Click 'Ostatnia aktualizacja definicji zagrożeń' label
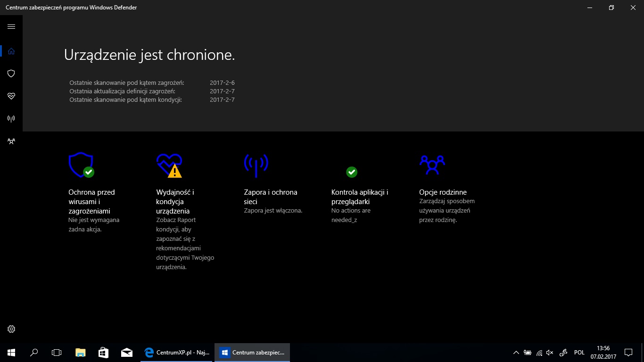Screen dimensions: 644x362 [122, 91]
